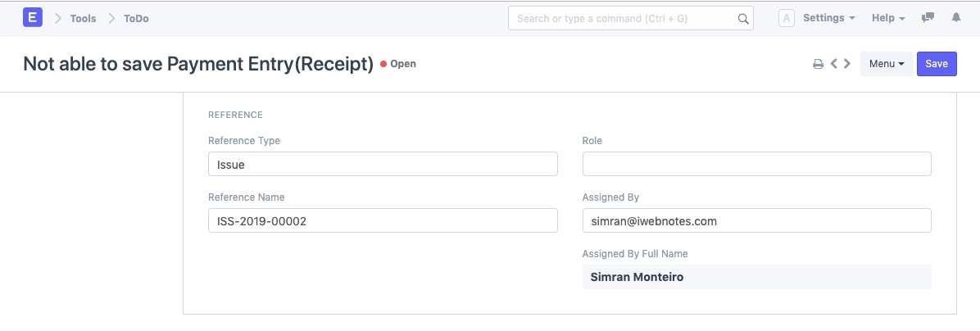
Task: Go to the next document arrow
Action: pos(847,64)
